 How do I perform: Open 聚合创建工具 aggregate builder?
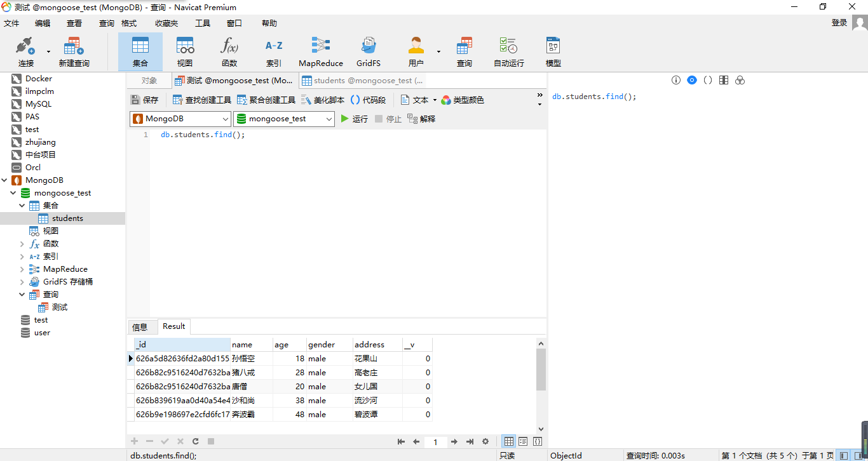tap(266, 100)
